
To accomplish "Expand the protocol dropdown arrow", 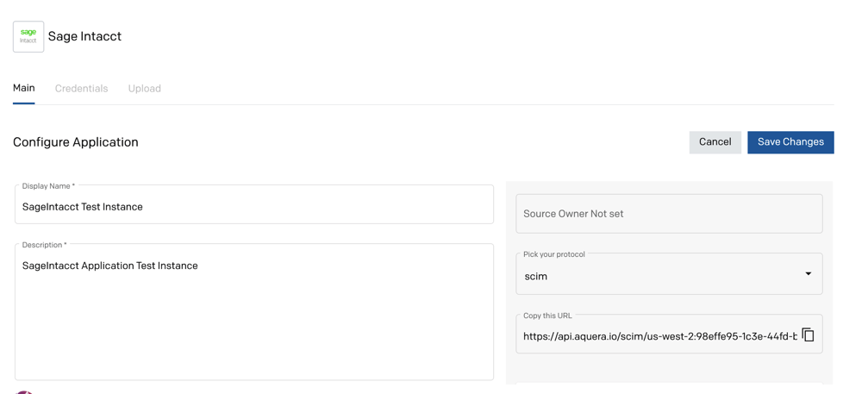I will 808,274.
